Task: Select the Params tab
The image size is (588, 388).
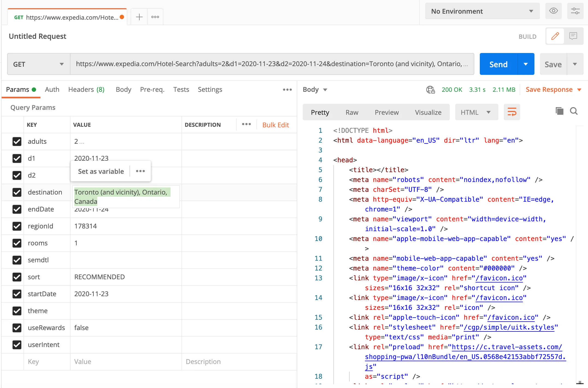Action: pos(21,90)
